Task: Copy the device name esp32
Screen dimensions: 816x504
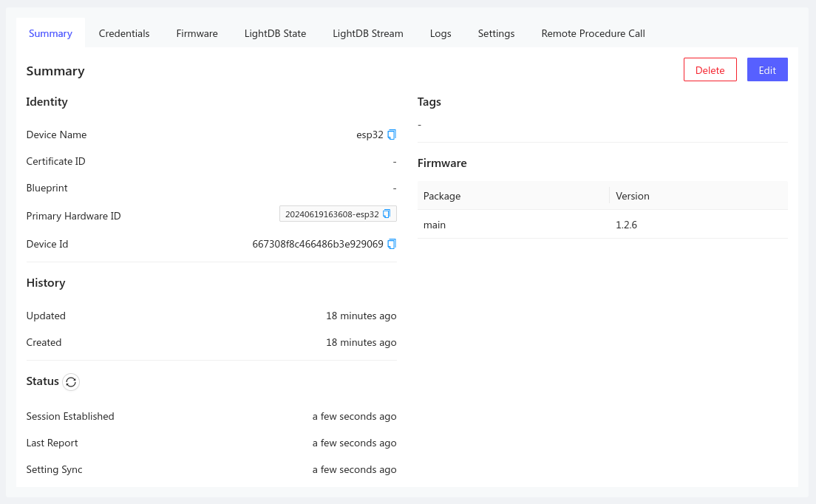Action: pyautogui.click(x=391, y=134)
